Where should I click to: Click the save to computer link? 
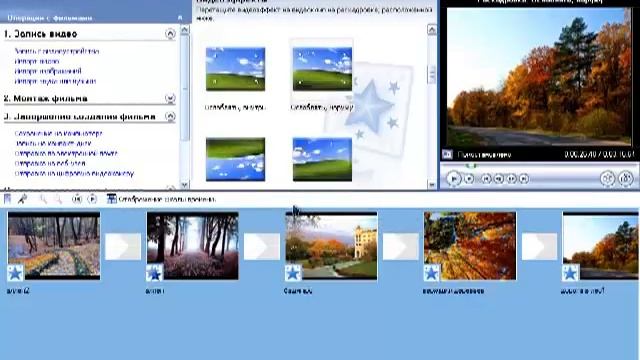(59, 133)
